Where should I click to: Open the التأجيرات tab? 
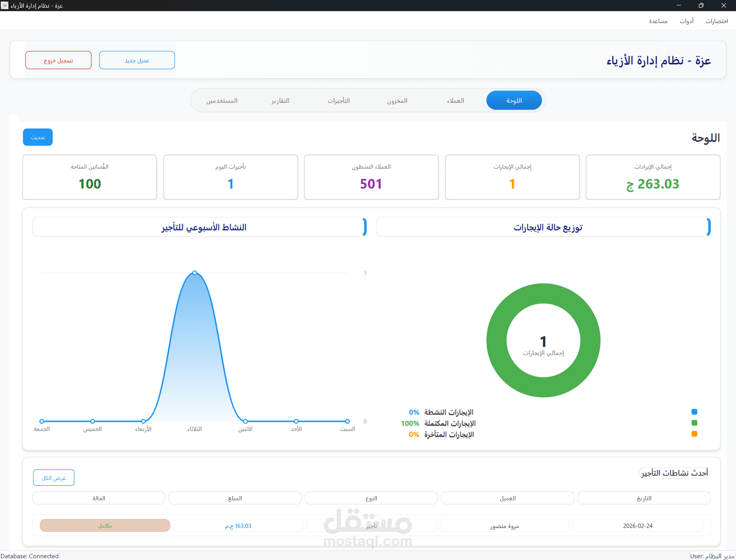(x=338, y=100)
